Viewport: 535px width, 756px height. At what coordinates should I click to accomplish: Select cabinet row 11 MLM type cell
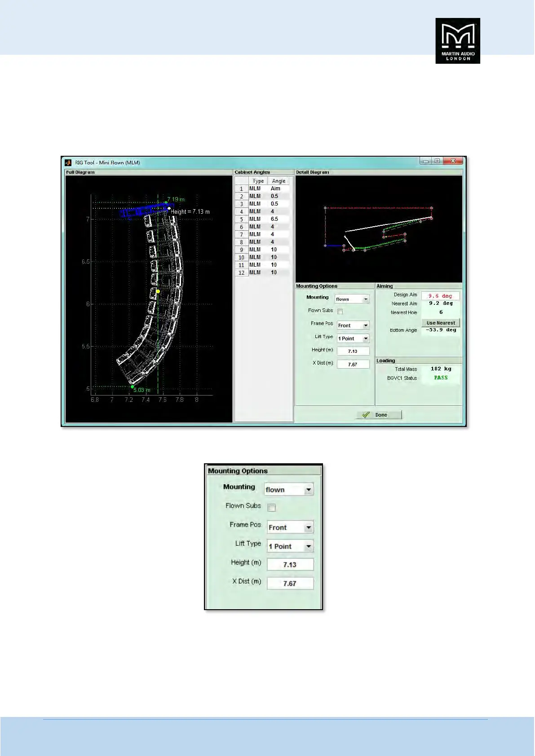pos(258,265)
